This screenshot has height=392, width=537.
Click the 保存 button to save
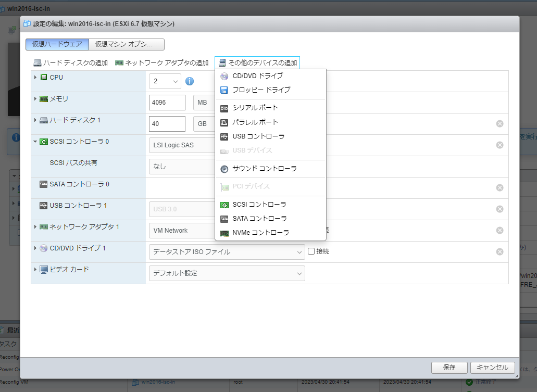click(448, 367)
